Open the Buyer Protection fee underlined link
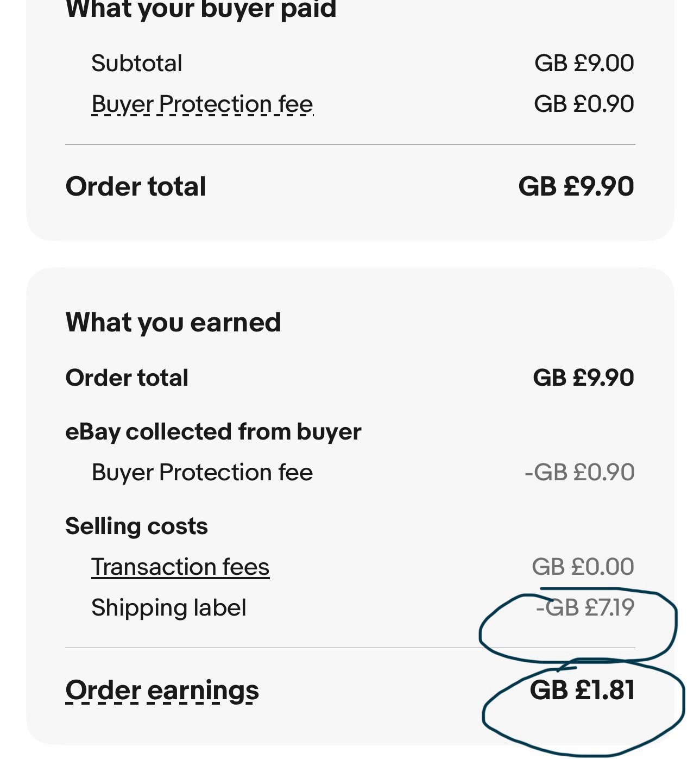Viewport: 700px width, 759px height. coord(202,104)
